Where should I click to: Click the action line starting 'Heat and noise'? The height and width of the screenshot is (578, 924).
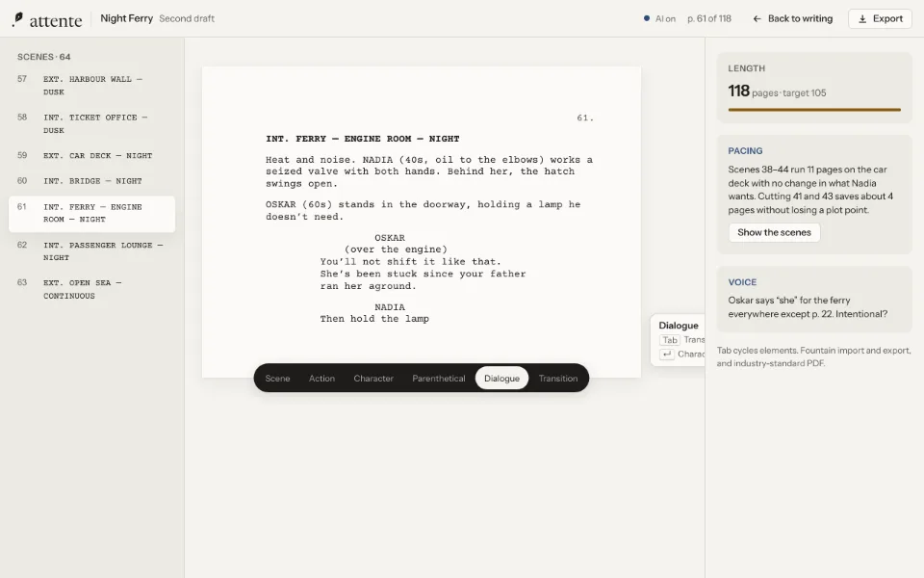[429, 171]
